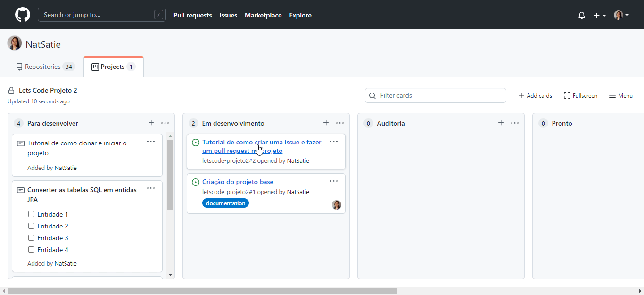
Task: Click the note icon on clonar e iniciar card
Action: coord(21,143)
